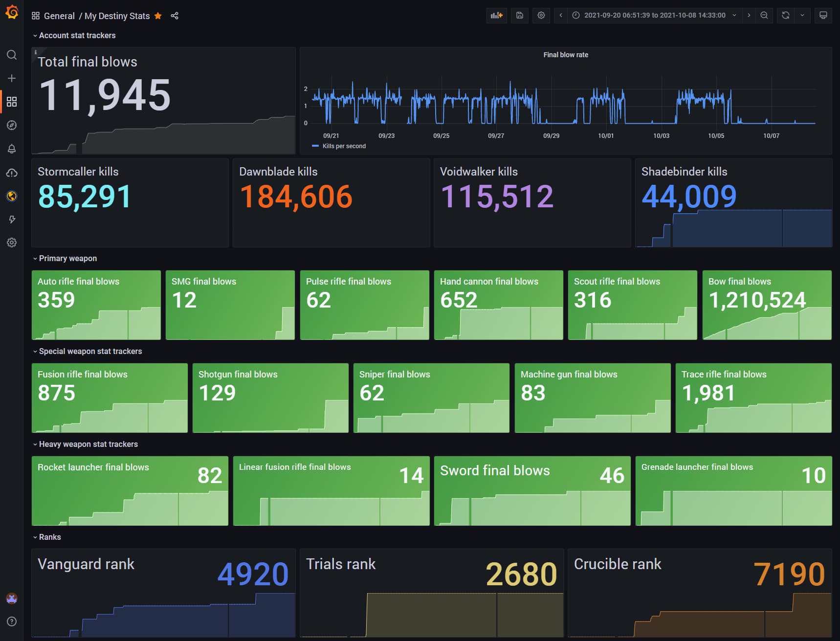
Task: Click the Linear fusion rifle final blows title
Action: pyautogui.click(x=295, y=467)
